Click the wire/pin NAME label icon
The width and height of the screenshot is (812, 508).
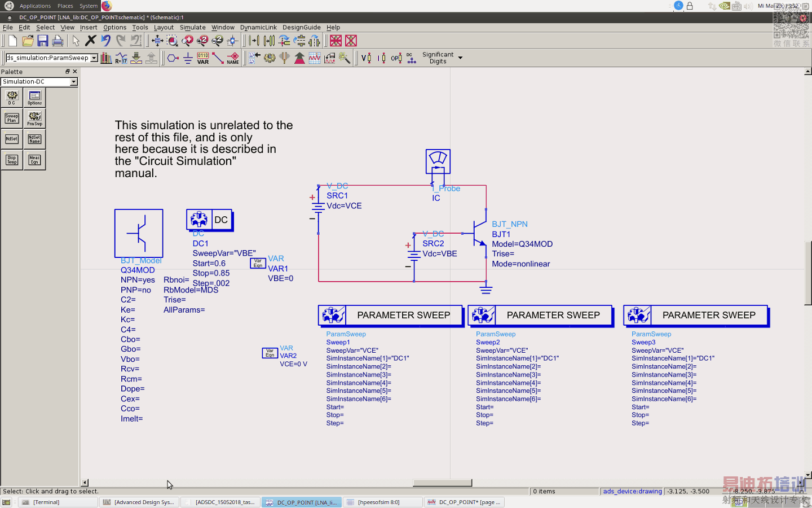(x=233, y=58)
